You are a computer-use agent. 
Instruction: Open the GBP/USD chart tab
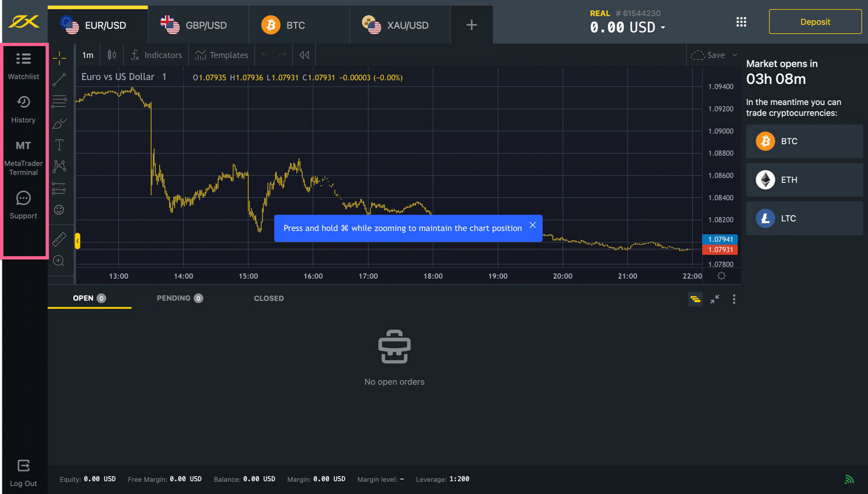198,25
